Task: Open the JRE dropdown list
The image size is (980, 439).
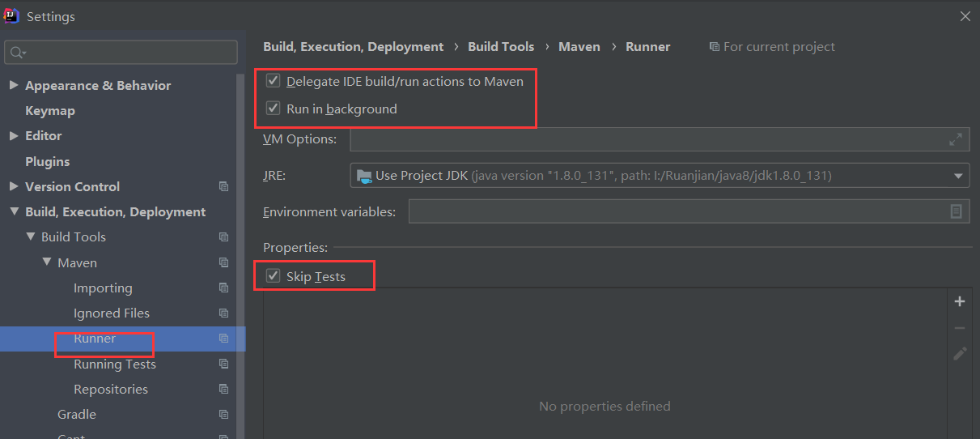Action: point(959,176)
